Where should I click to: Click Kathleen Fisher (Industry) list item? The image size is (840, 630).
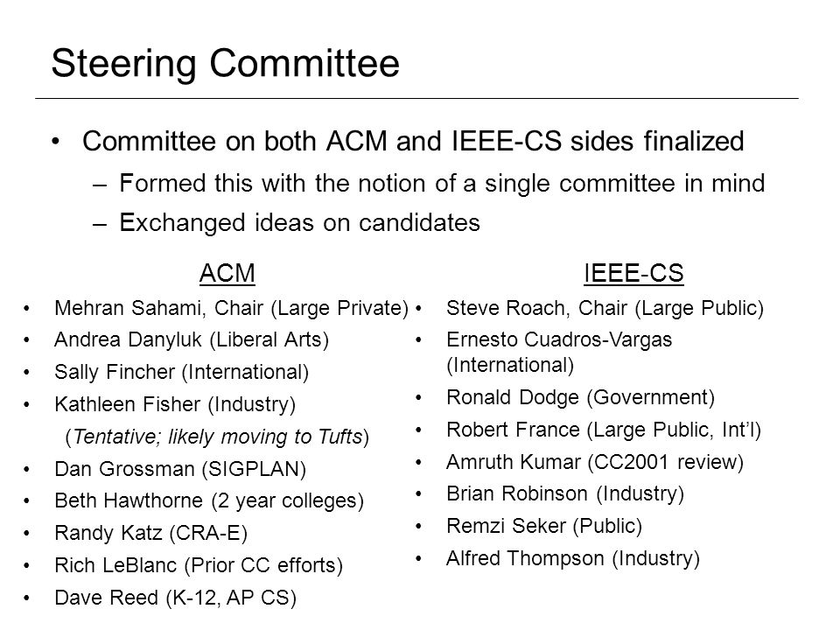click(175, 404)
